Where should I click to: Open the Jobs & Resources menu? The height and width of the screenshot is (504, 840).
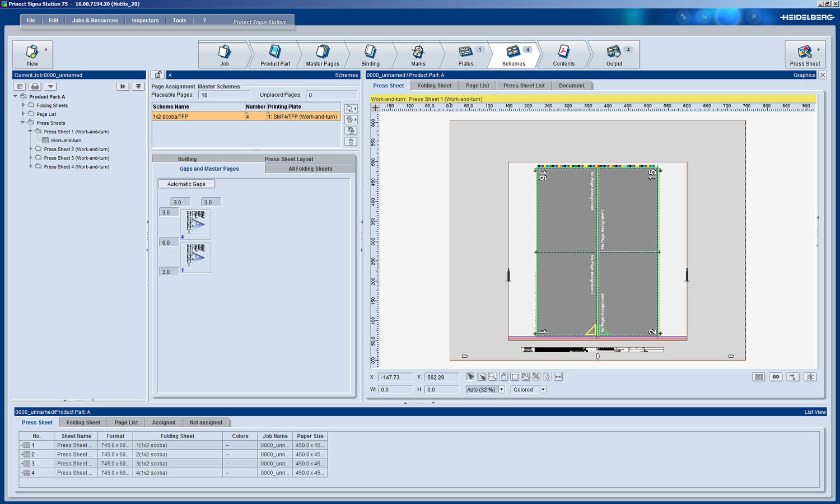click(x=95, y=21)
